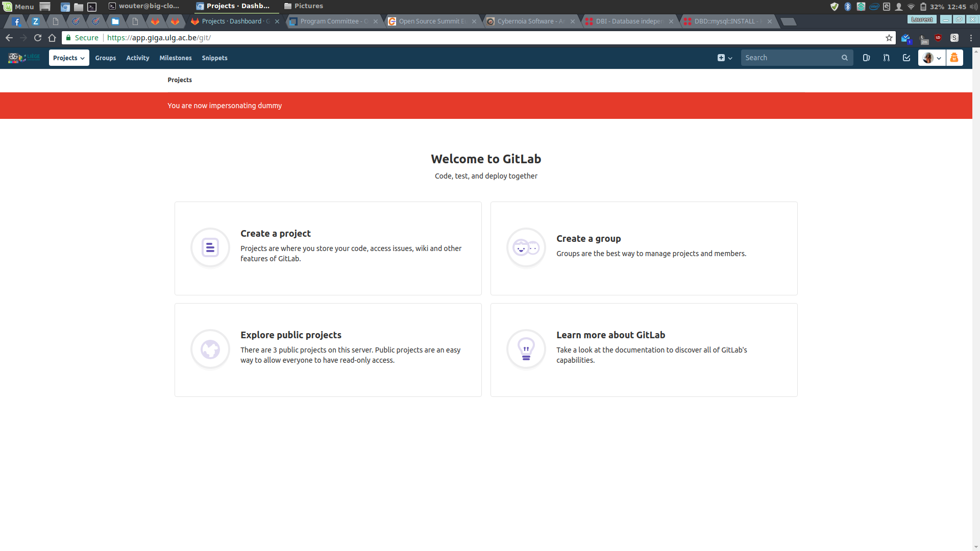Open Pictures window in taskbar
This screenshot has height=551, width=980.
(x=304, y=6)
